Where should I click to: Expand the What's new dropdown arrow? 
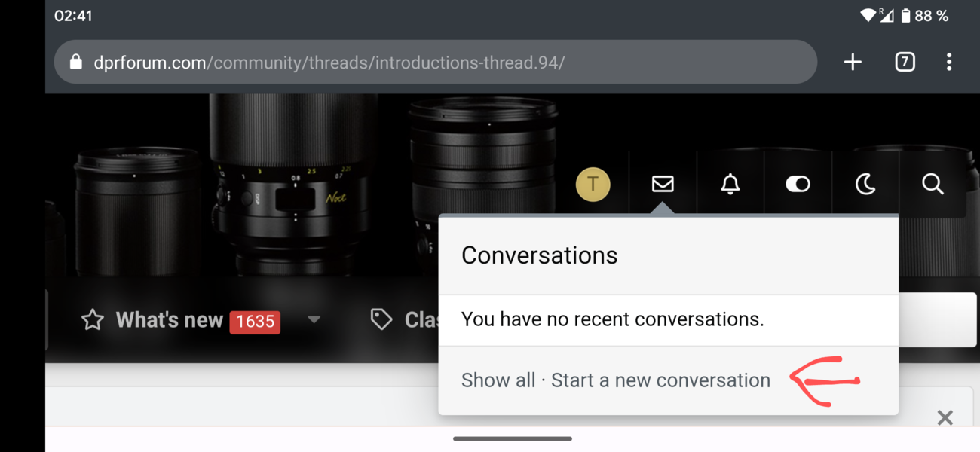coord(314,320)
